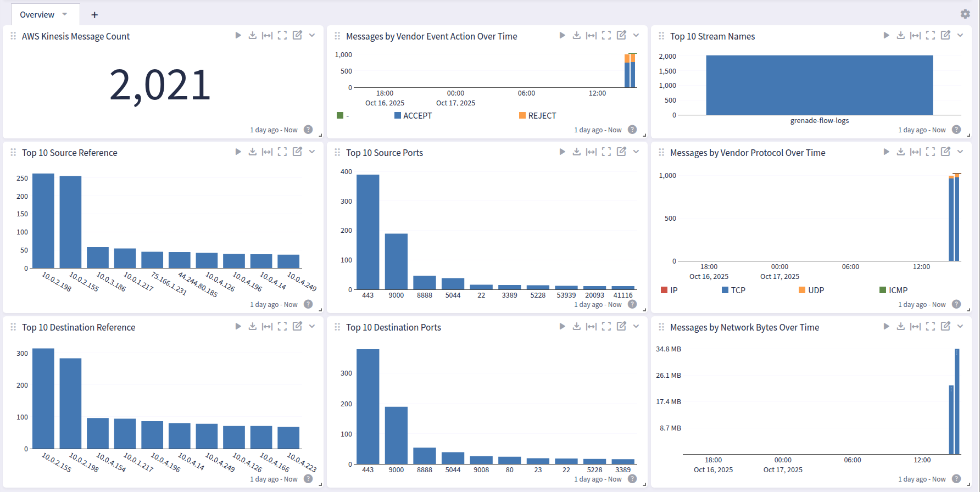Click the UDP orange legend swatch
Viewport: 980px width, 492px height.
pos(802,290)
